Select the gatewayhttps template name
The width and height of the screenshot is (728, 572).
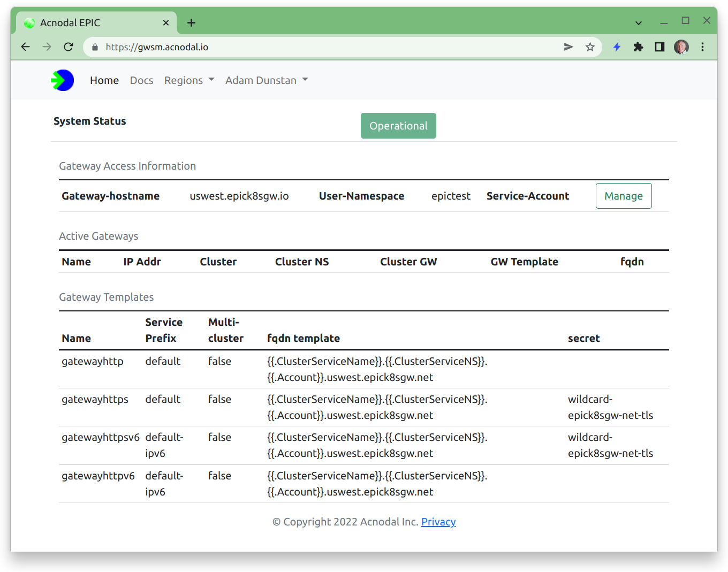coord(95,399)
